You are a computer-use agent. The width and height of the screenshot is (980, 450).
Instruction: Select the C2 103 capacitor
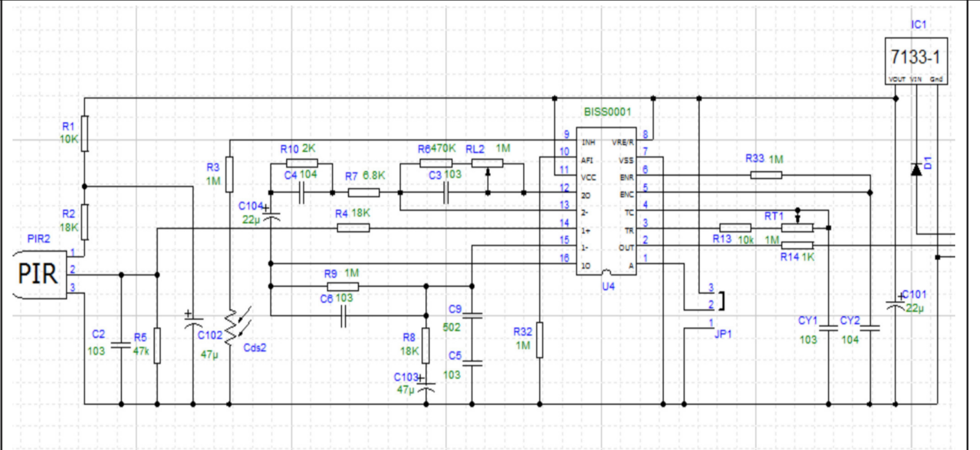point(121,345)
